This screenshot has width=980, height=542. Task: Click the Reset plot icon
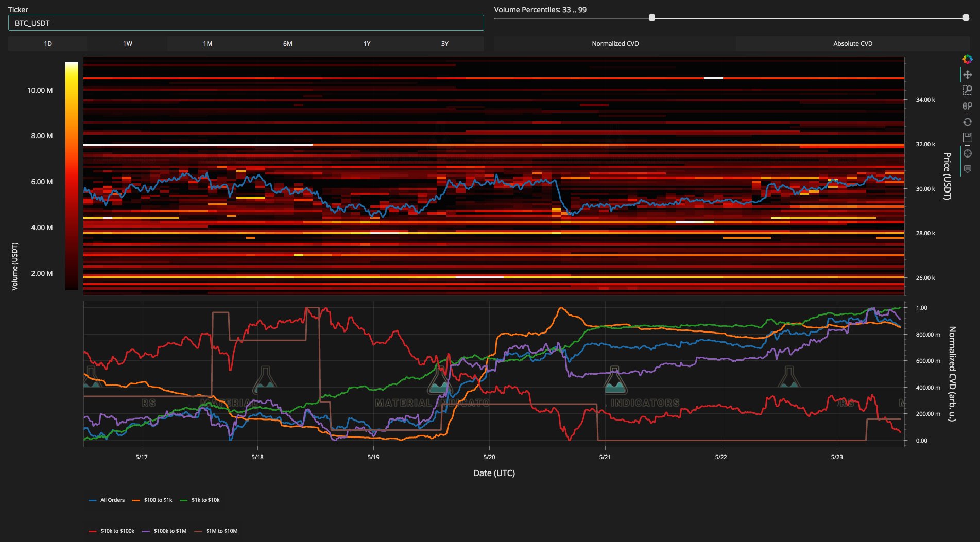(967, 122)
